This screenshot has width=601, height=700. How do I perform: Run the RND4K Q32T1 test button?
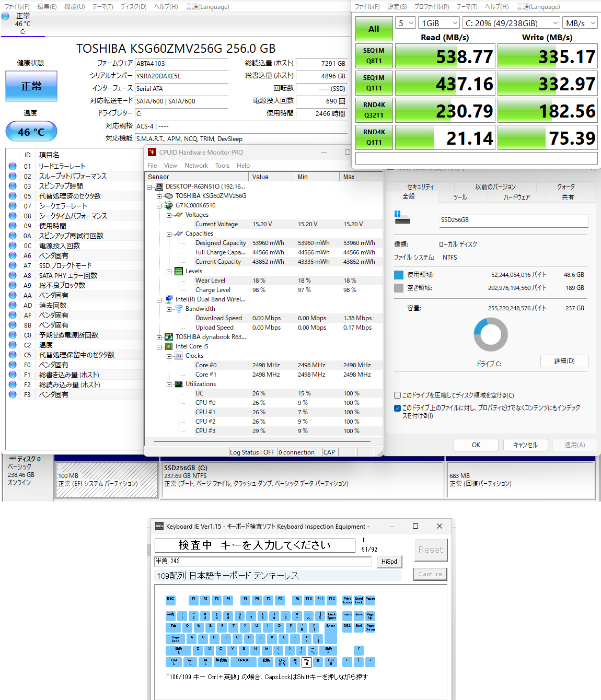click(374, 110)
